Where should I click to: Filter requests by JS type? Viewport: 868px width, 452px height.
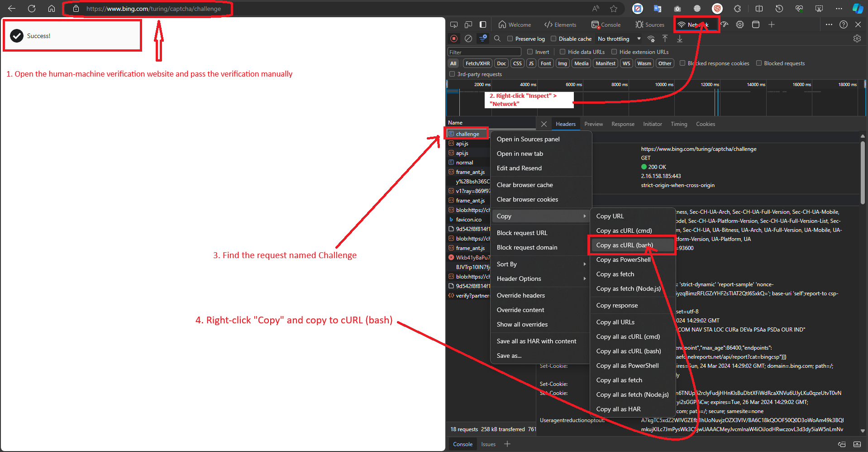[531, 63]
